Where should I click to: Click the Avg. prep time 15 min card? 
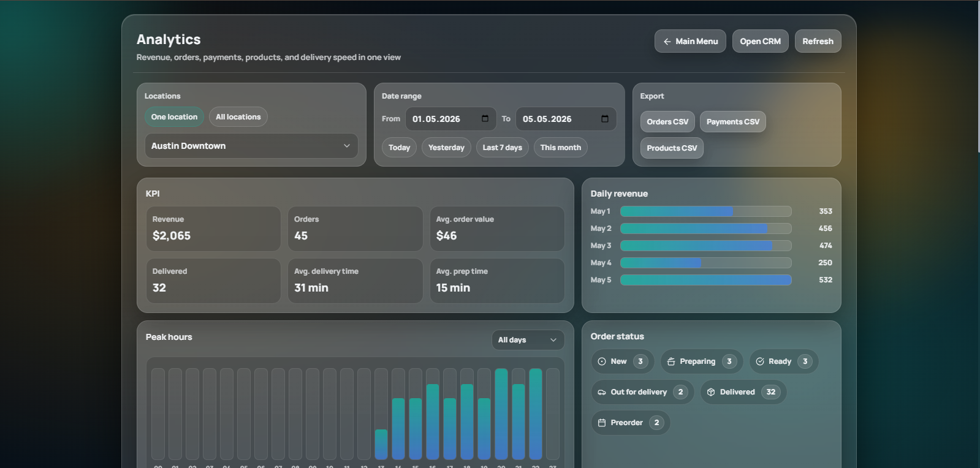tap(497, 281)
